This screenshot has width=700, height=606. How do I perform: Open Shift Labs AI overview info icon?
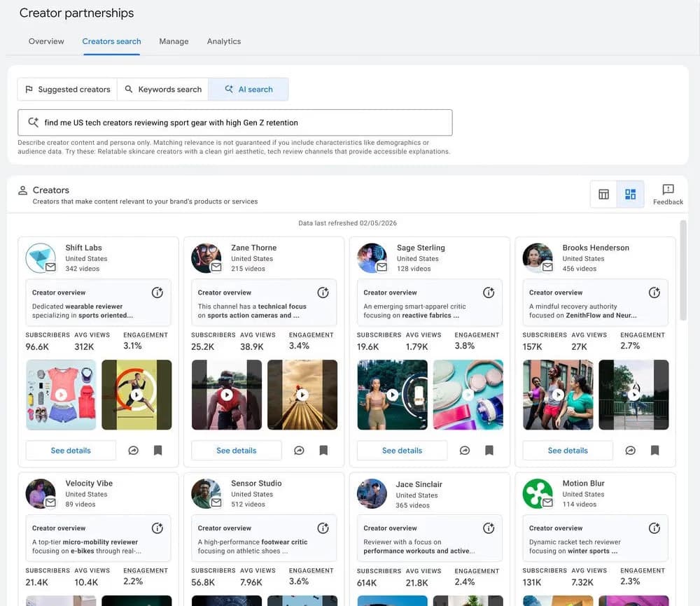[157, 293]
